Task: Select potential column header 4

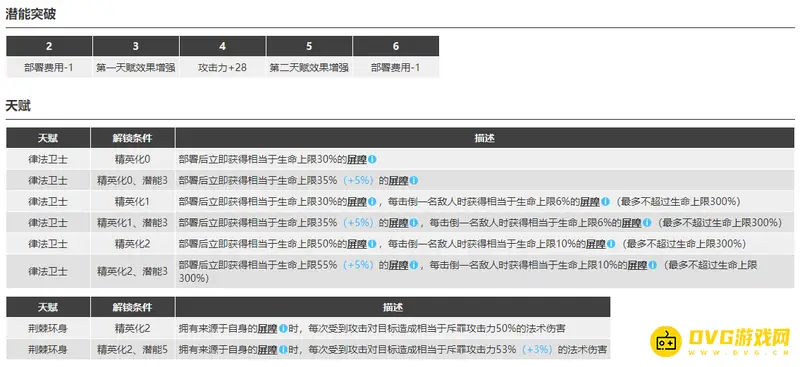Action: [x=222, y=46]
